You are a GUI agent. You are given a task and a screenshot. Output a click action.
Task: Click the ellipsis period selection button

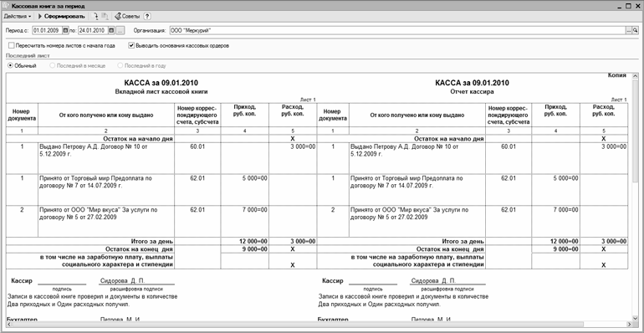120,30
